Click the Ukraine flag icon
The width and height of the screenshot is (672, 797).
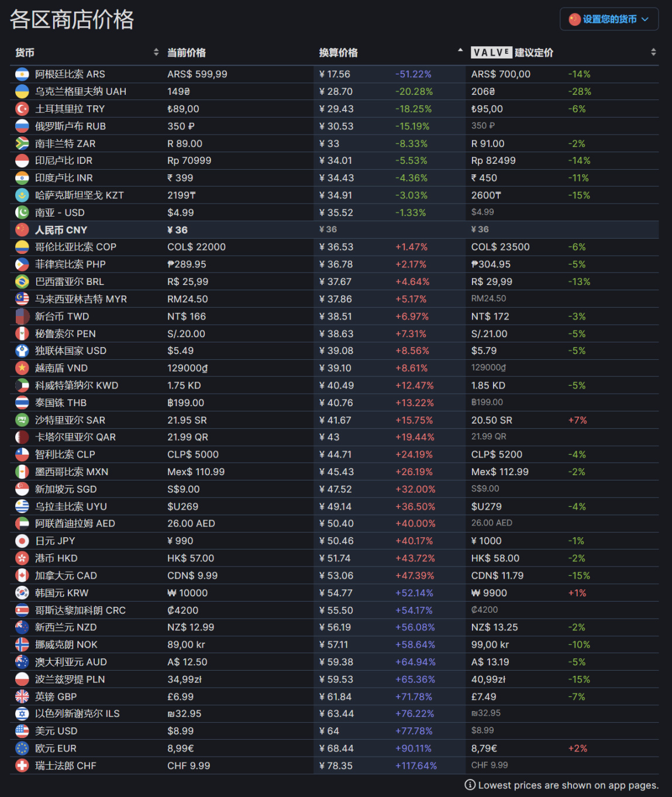22,92
